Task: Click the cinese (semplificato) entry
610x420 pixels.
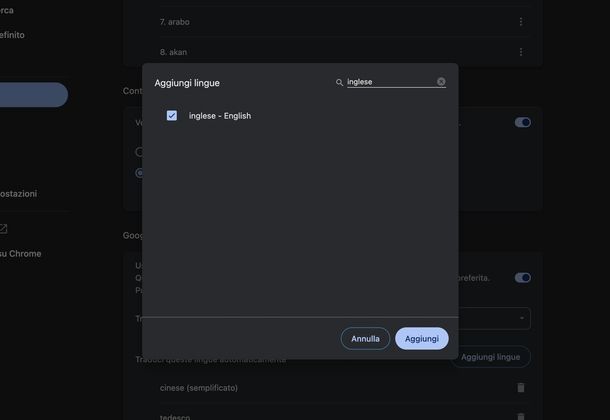Action: point(199,388)
